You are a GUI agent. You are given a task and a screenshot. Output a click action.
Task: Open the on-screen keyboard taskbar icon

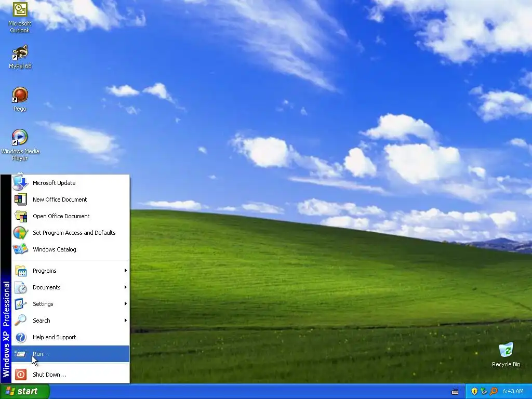[455, 392]
